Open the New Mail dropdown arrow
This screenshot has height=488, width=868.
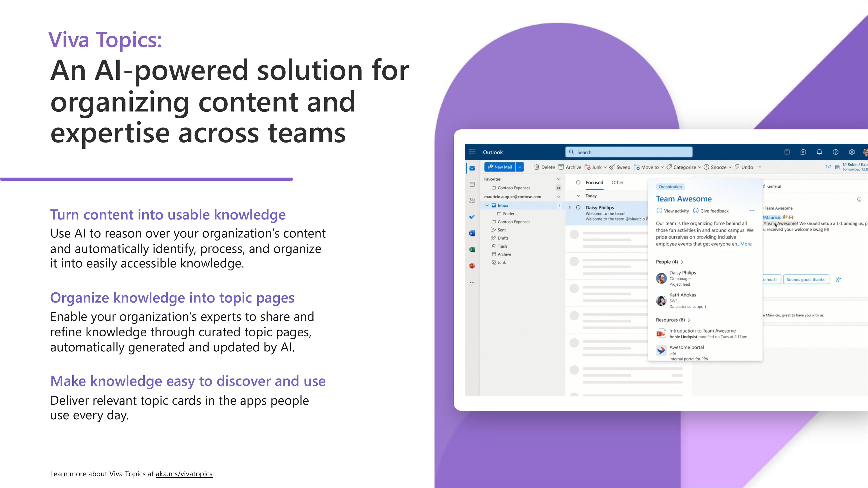[x=520, y=167]
